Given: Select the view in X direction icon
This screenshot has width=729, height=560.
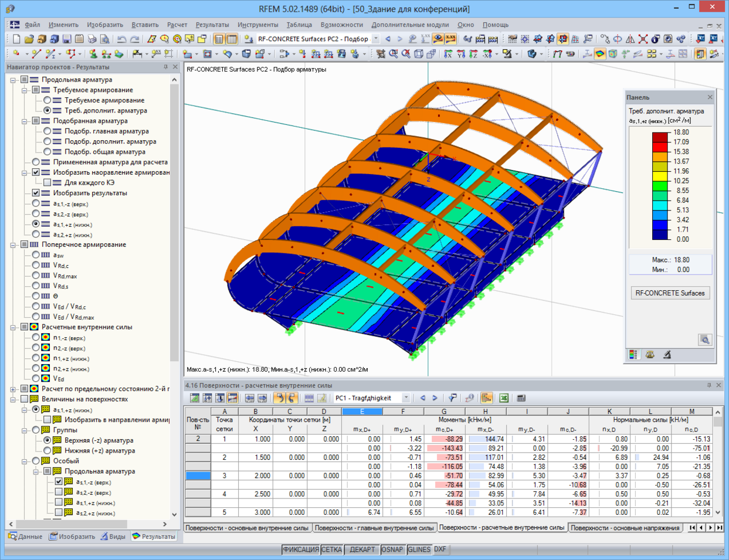Looking at the screenshot, I should (x=447, y=54).
